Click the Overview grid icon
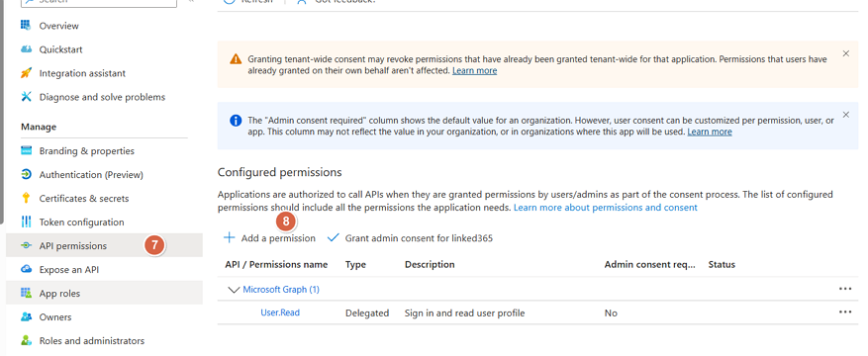868x356 pixels. pos(26,26)
